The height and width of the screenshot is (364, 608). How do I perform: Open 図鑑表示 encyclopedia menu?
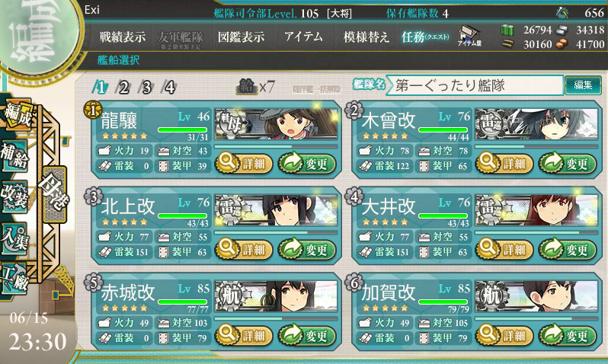(242, 37)
